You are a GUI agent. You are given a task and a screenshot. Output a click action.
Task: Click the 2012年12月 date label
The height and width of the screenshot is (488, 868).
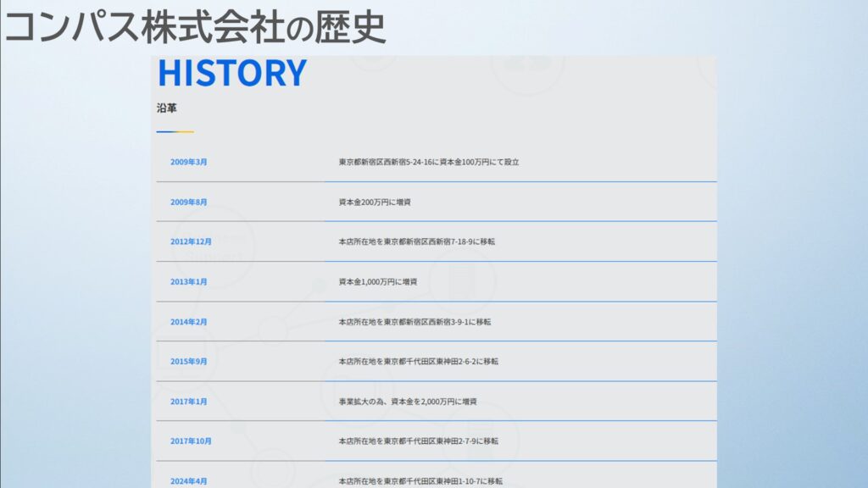191,241
